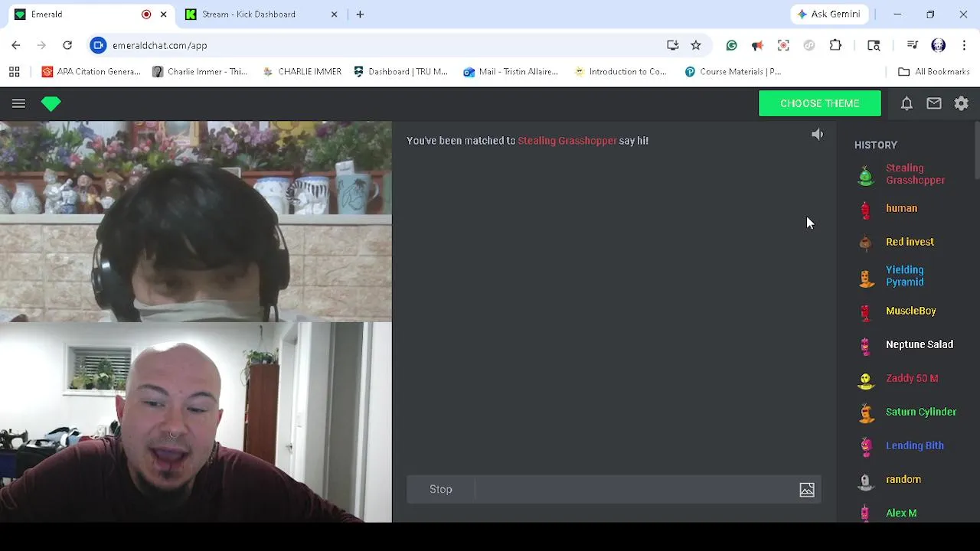Select MuscleBoy in history

[911, 311]
